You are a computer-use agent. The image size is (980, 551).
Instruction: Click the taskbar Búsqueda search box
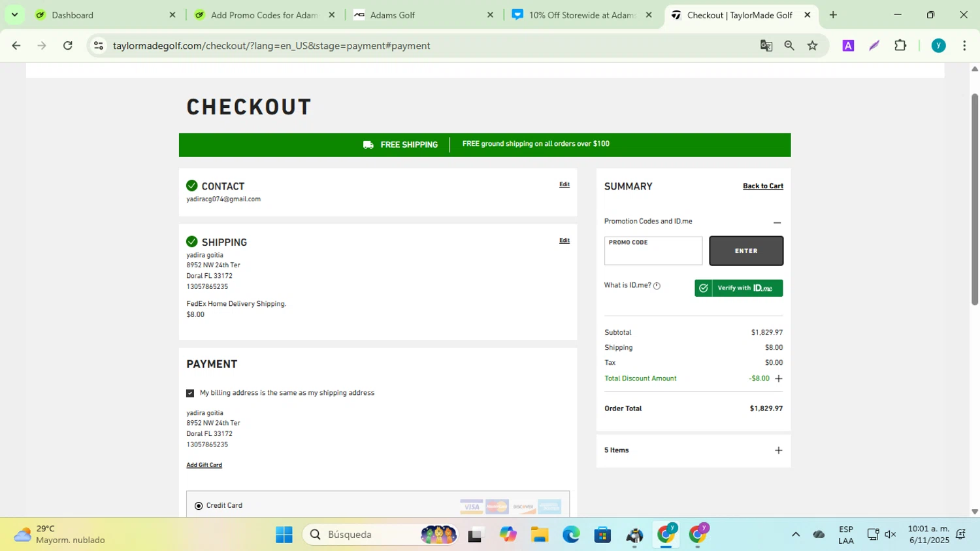[x=380, y=535]
